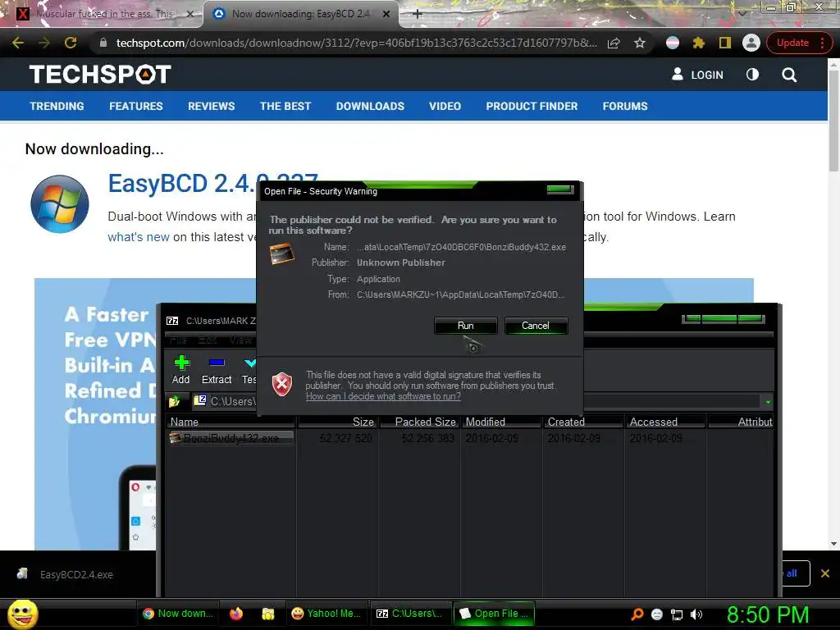Click the Windows logo thumbnail for EasyBCD
Viewport: 840px width, 630px height.
coord(59,204)
